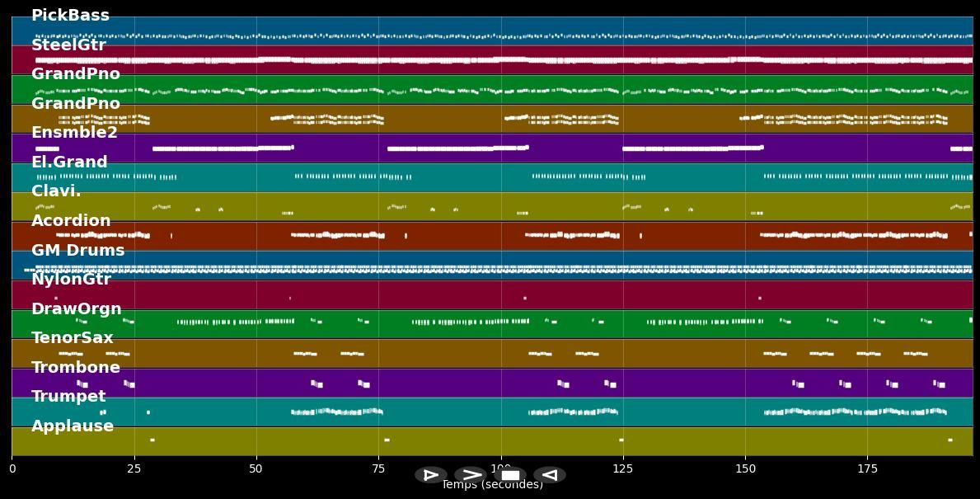Select the NylonGtr track label
980x499 pixels.
point(71,280)
